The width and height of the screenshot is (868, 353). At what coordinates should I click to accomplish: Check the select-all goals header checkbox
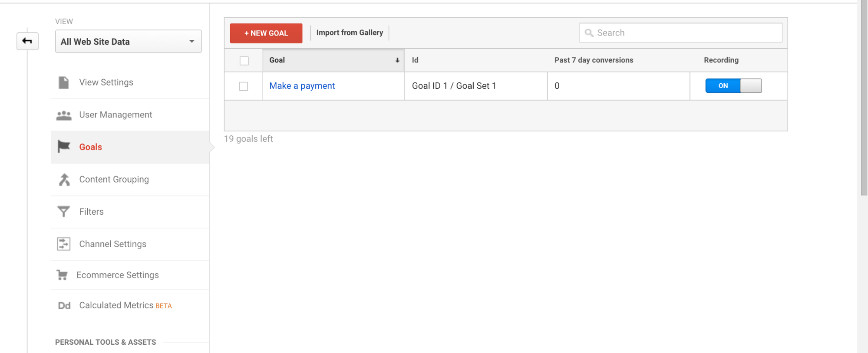[244, 61]
